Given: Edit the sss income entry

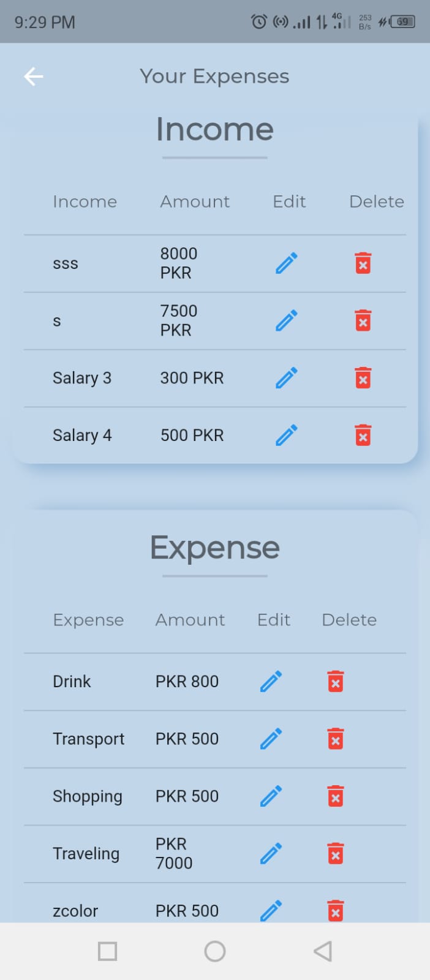Looking at the screenshot, I should click(x=286, y=263).
